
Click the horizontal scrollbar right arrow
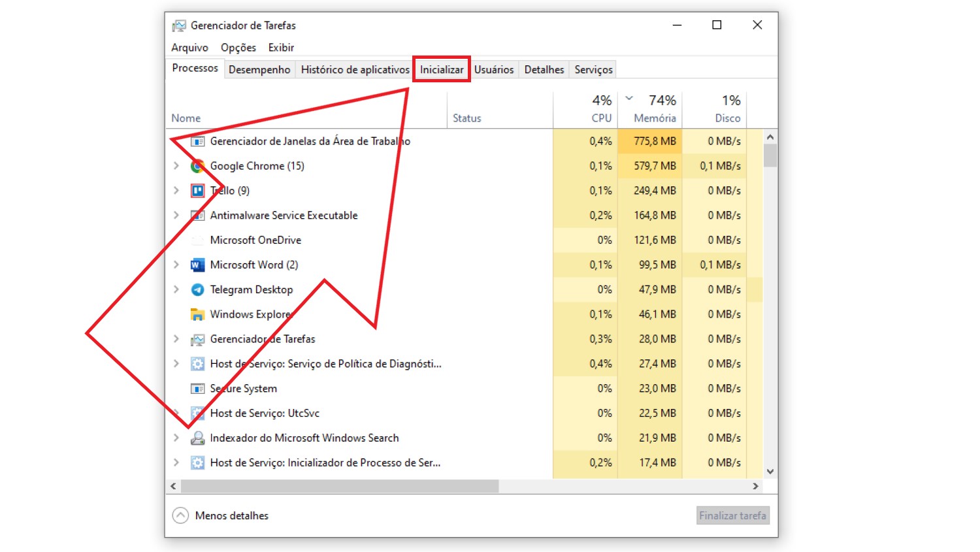point(755,486)
